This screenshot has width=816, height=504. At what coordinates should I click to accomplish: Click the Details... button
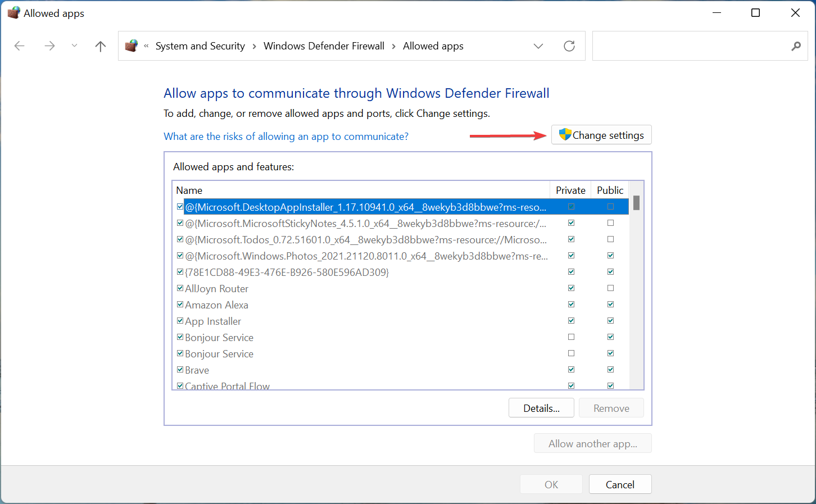(541, 408)
